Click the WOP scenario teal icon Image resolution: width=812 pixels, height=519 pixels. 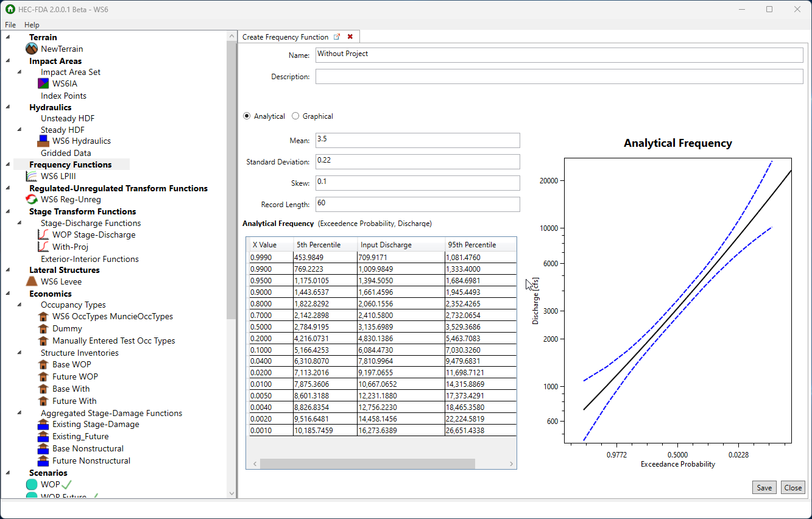click(x=32, y=484)
